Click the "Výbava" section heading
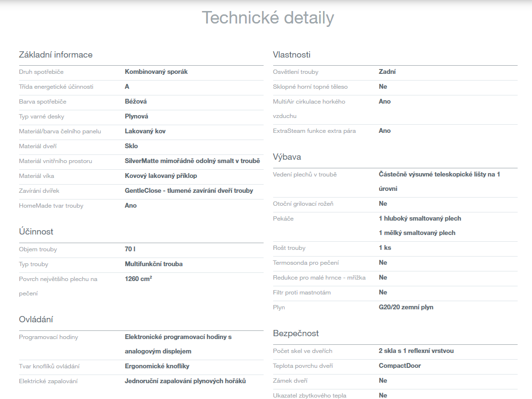The image size is (532, 399). [x=287, y=157]
